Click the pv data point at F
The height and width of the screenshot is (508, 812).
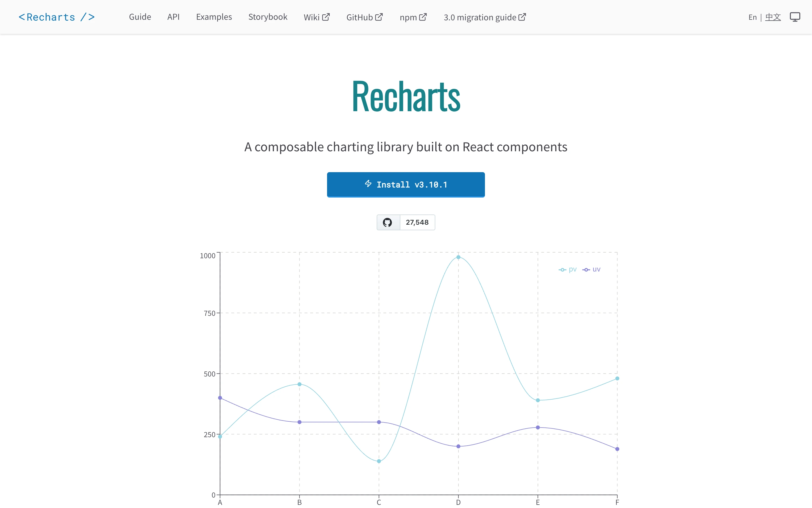(617, 378)
